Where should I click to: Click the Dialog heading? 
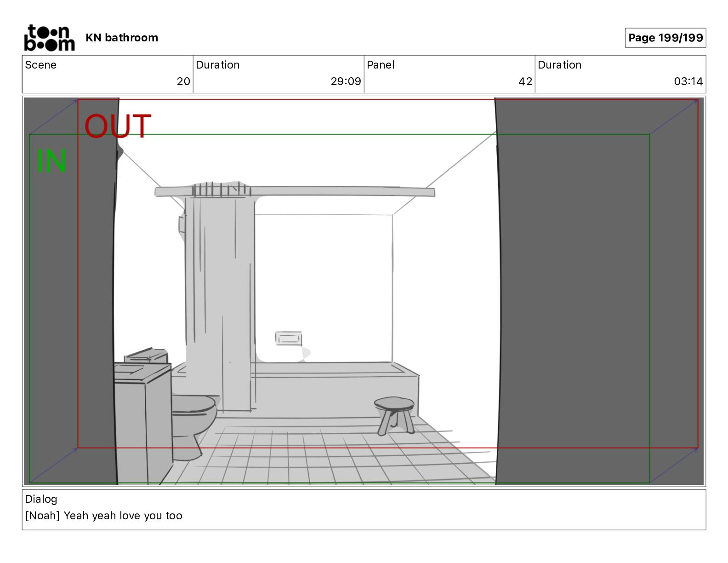(41, 499)
